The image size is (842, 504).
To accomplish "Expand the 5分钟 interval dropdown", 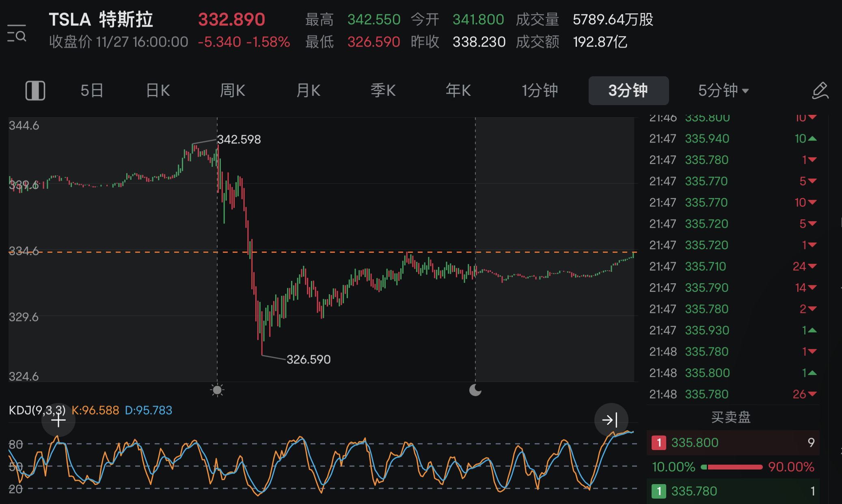I will click(723, 90).
